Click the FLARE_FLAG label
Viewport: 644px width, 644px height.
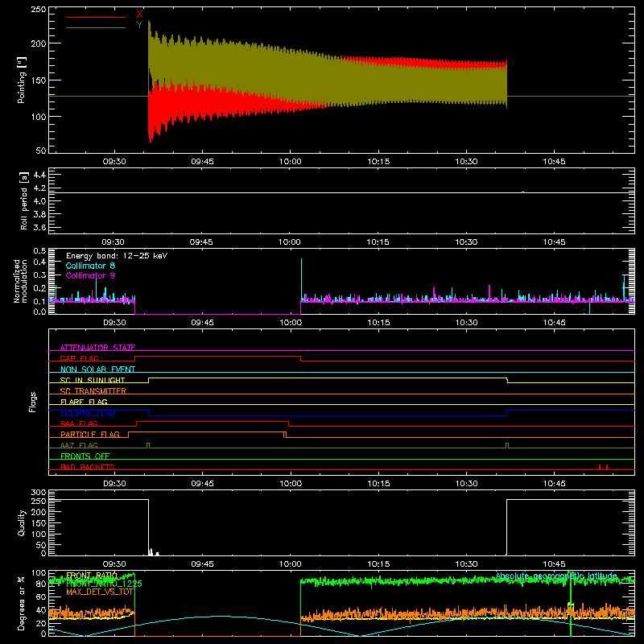click(84, 402)
